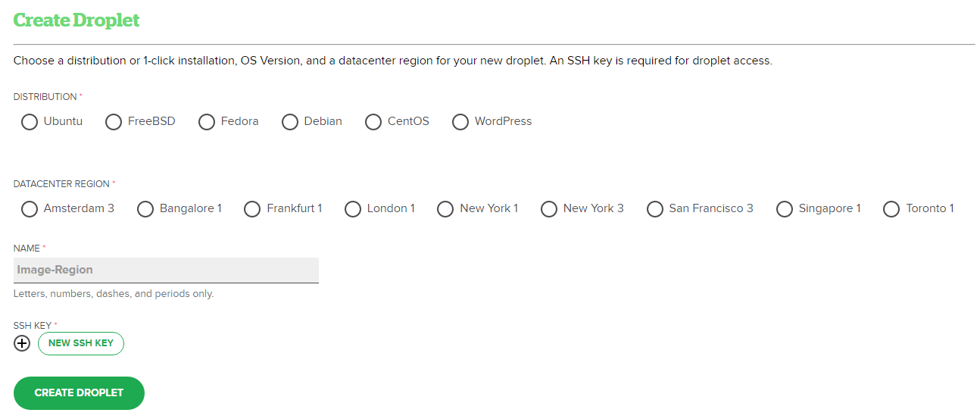Click the plus icon under SSH Key
This screenshot has width=980, height=419.
coord(22,343)
